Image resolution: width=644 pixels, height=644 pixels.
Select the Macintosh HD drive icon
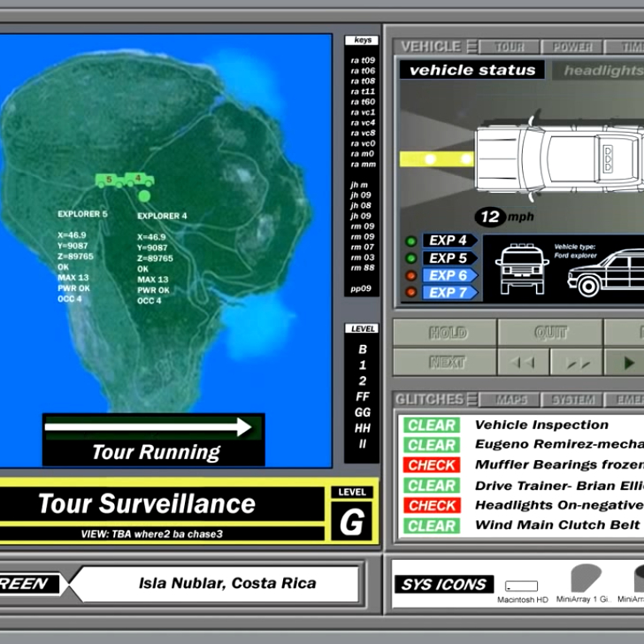coord(521,586)
